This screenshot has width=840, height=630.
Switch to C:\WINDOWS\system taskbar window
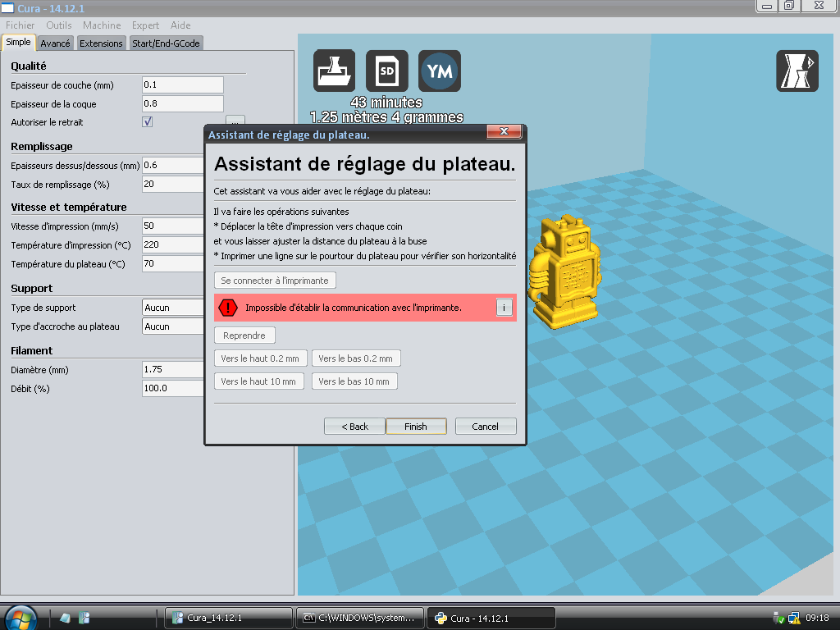(x=360, y=618)
